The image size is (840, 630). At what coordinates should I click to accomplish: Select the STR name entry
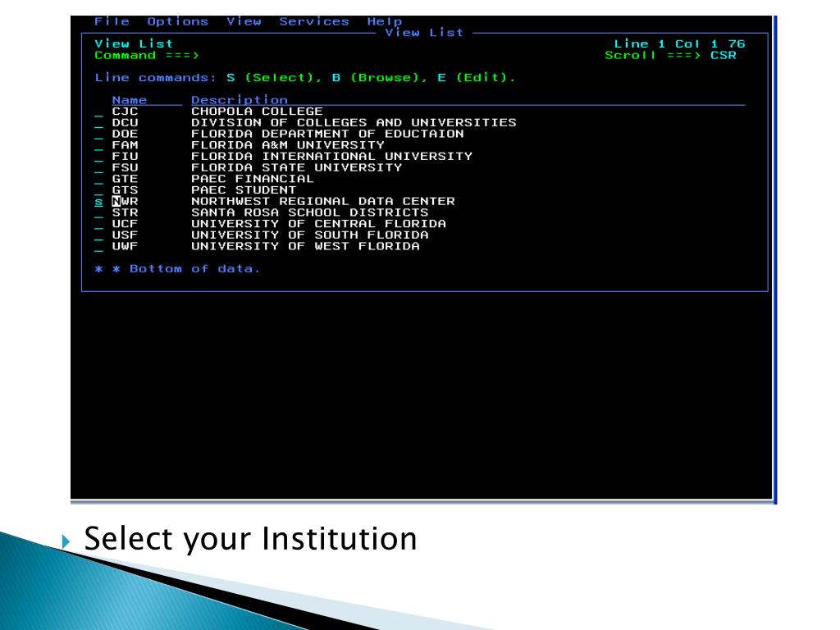(x=125, y=212)
